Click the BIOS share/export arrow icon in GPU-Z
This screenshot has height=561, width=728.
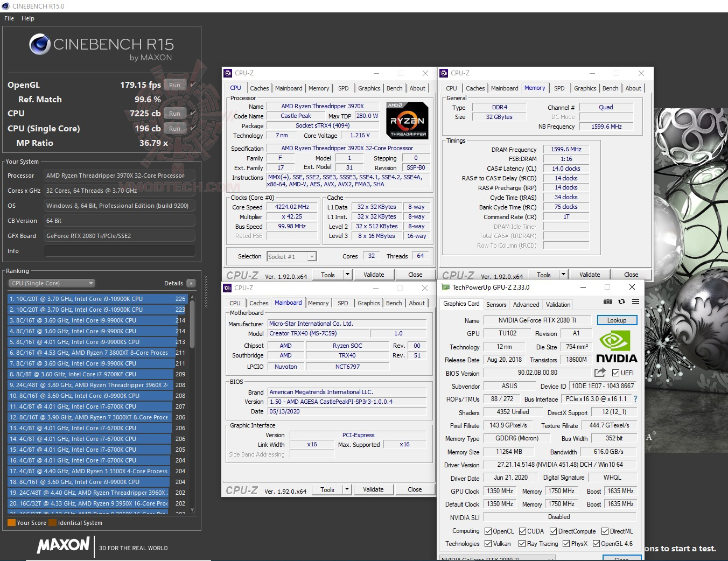[600, 373]
